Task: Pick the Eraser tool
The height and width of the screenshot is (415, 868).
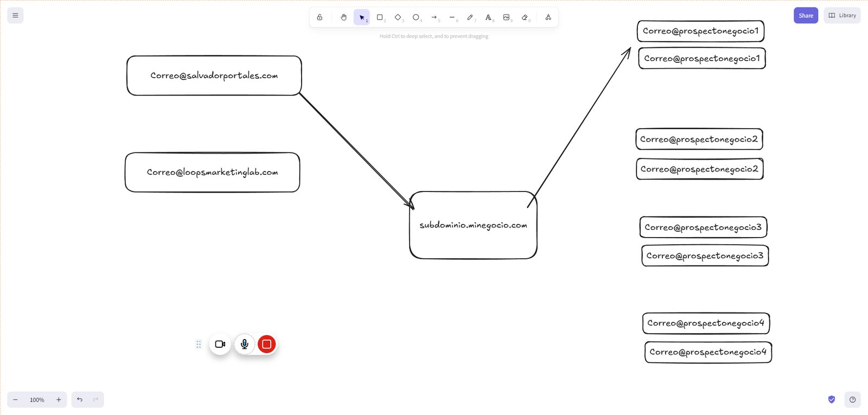Action: [525, 17]
